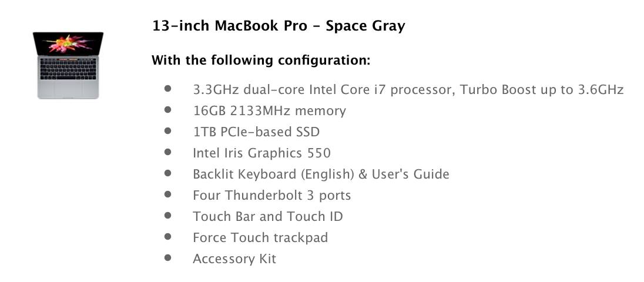Click the Accessory Kit entry
Screen dimensions: 644x282
tap(234, 259)
